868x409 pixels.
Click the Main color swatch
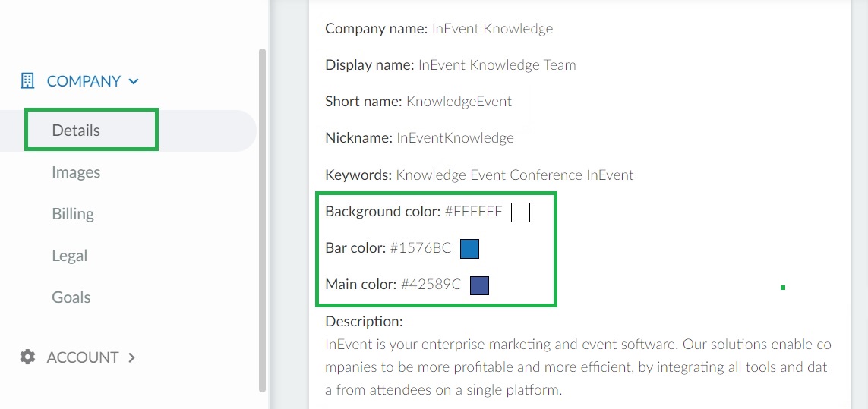(479, 285)
